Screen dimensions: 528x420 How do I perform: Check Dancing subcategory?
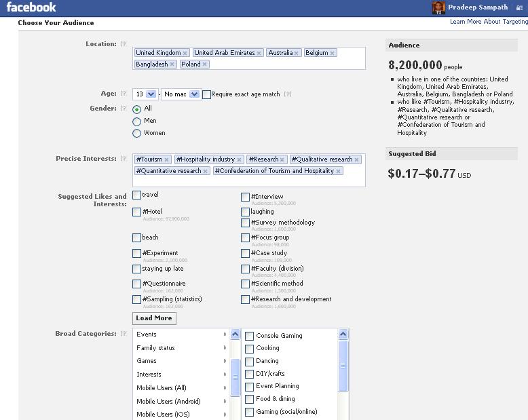[249, 362]
